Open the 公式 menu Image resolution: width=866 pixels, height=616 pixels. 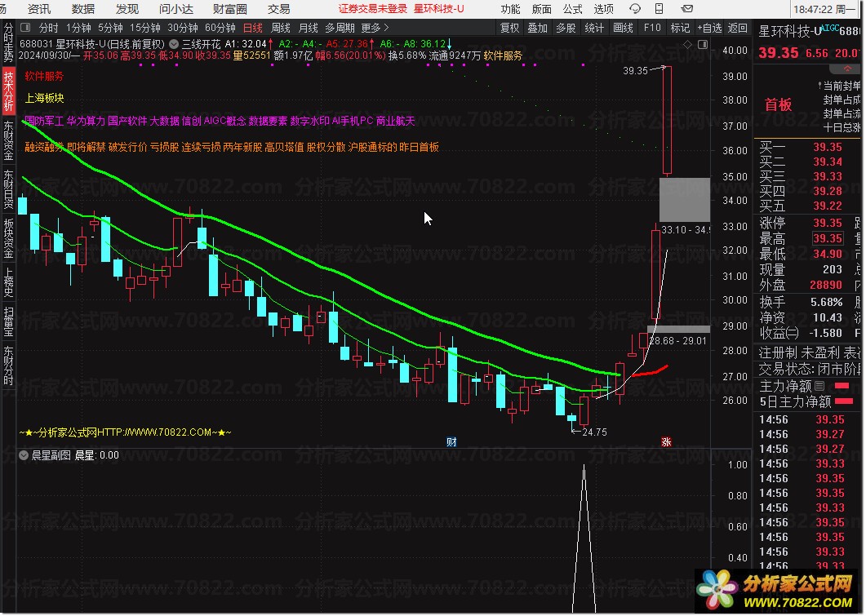point(573,10)
